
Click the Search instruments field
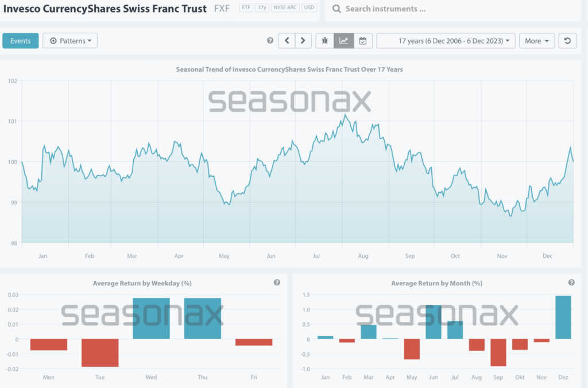coord(454,9)
